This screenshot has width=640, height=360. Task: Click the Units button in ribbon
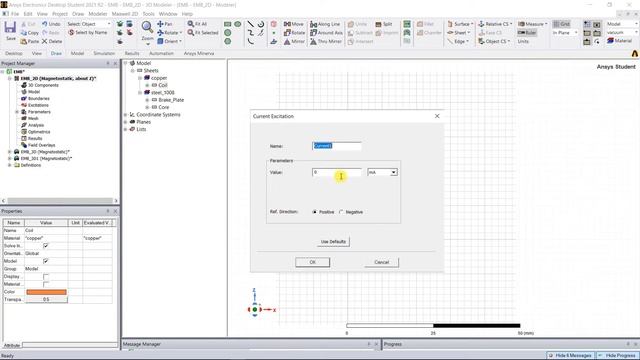[523, 41]
